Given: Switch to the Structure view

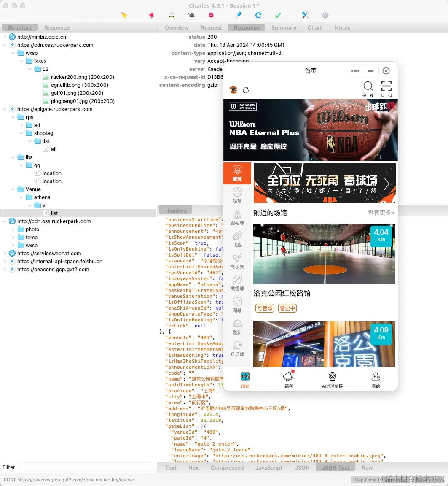Looking at the screenshot, I should (x=20, y=27).
